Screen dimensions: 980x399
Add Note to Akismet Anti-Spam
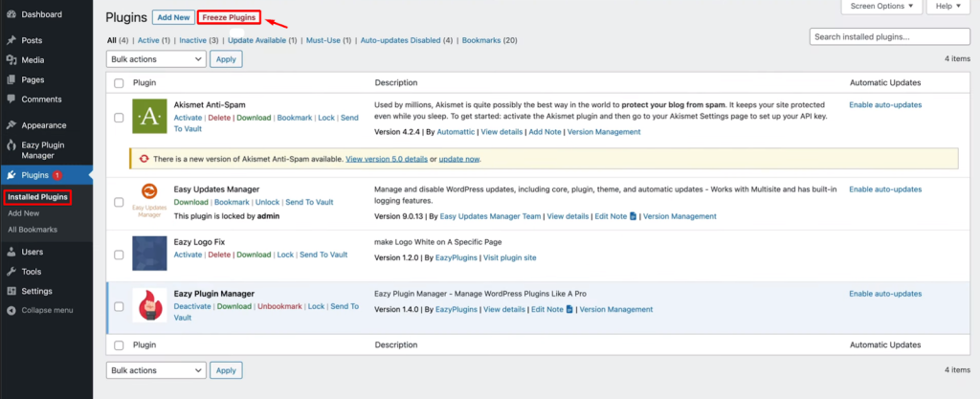tap(546, 132)
